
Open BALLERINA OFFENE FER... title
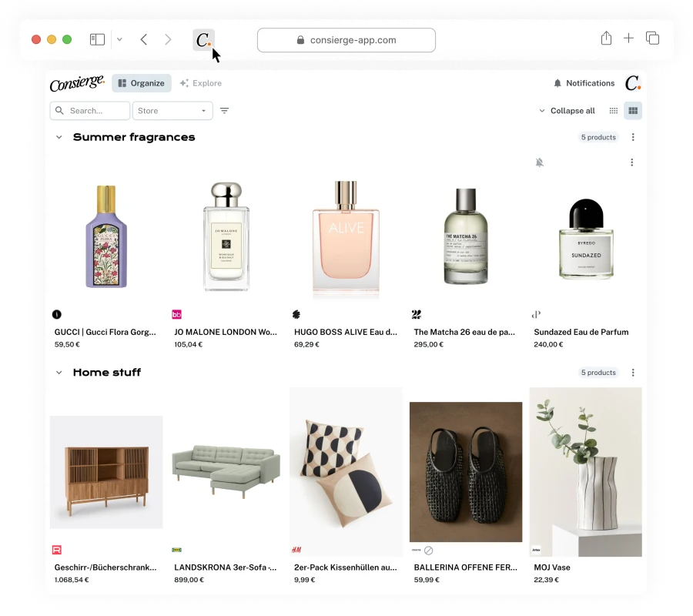(x=465, y=567)
